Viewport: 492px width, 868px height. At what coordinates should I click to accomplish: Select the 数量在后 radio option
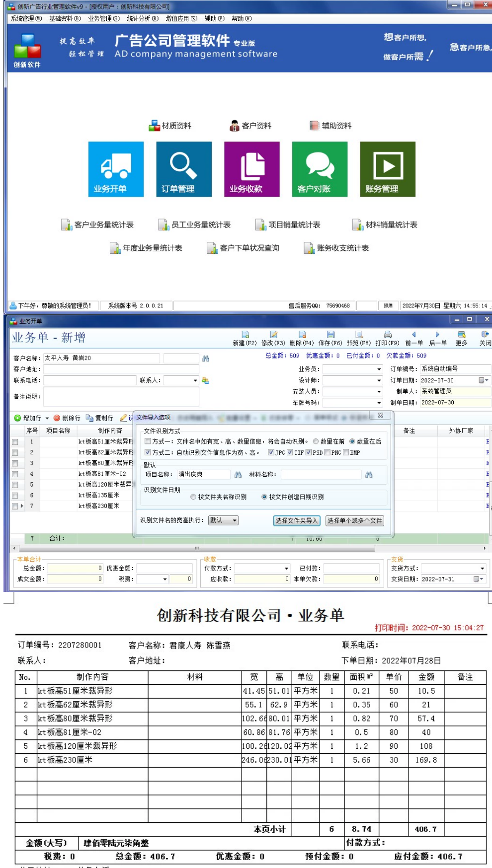(352, 441)
